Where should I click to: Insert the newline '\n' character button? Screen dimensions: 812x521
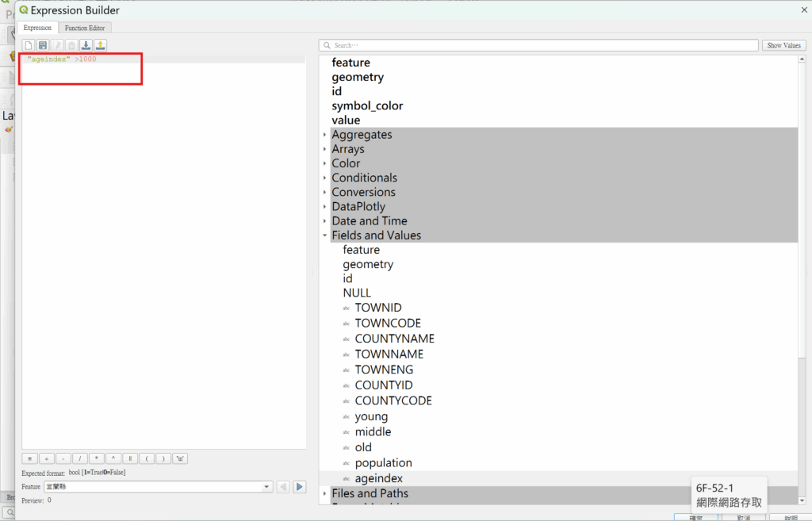180,458
